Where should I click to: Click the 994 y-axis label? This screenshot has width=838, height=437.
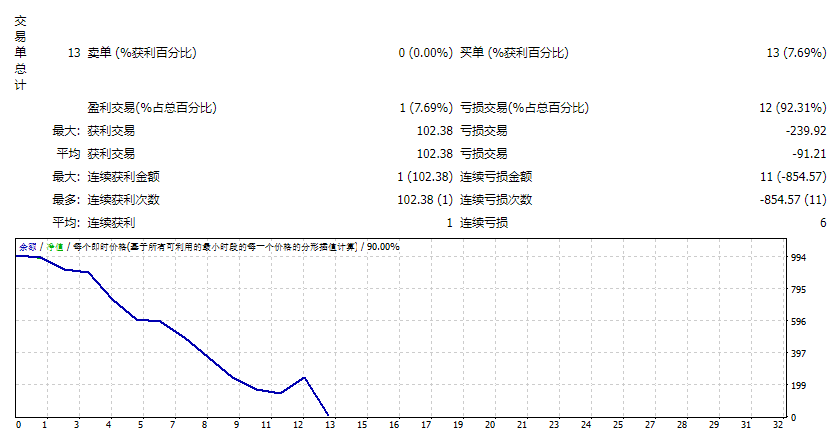coord(798,257)
